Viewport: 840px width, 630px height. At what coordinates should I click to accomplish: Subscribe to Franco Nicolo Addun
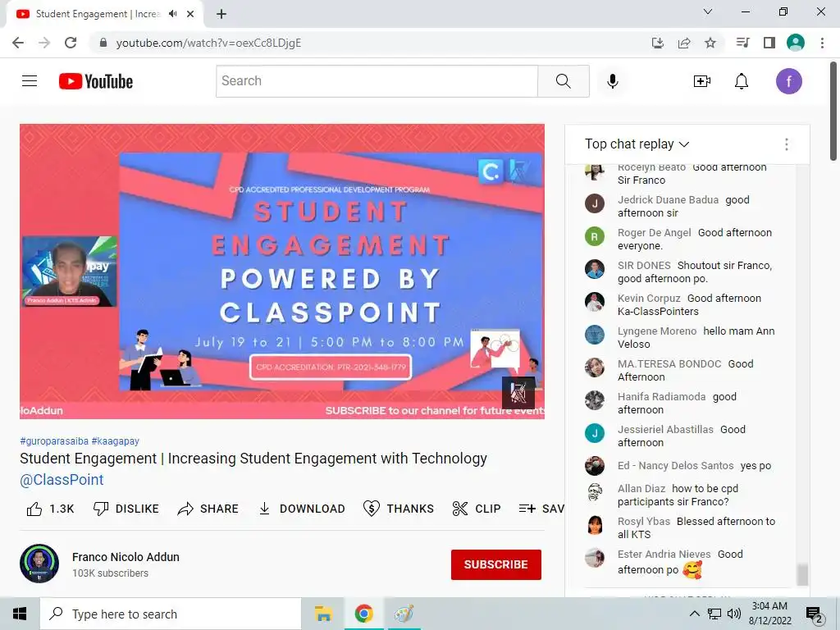(496, 564)
